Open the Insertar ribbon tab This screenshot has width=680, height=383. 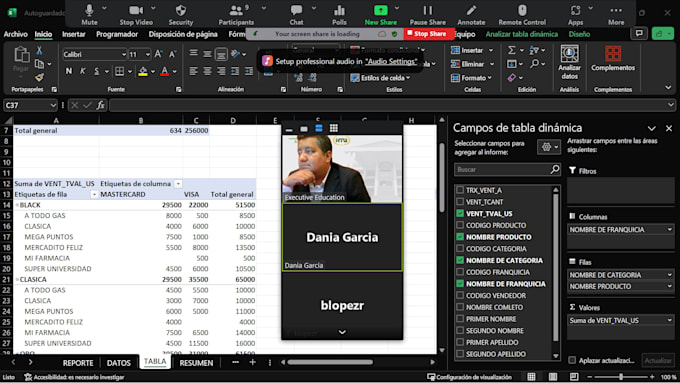click(73, 34)
